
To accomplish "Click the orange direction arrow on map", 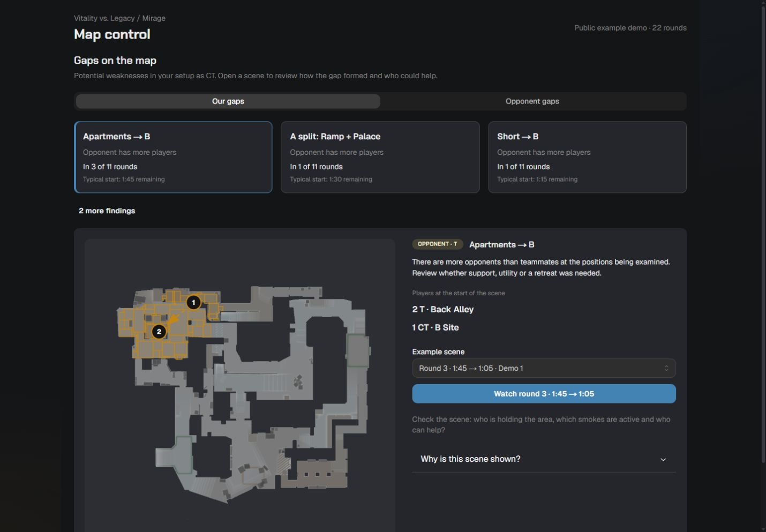I will pyautogui.click(x=173, y=320).
